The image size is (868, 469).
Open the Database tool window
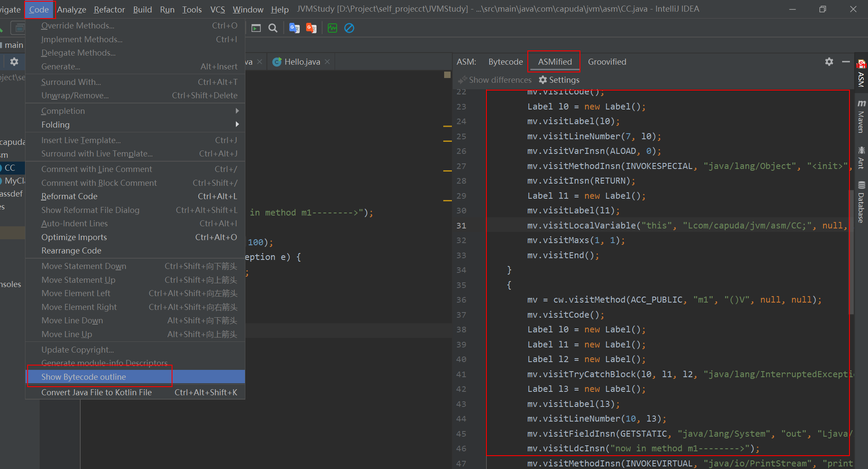tap(861, 202)
